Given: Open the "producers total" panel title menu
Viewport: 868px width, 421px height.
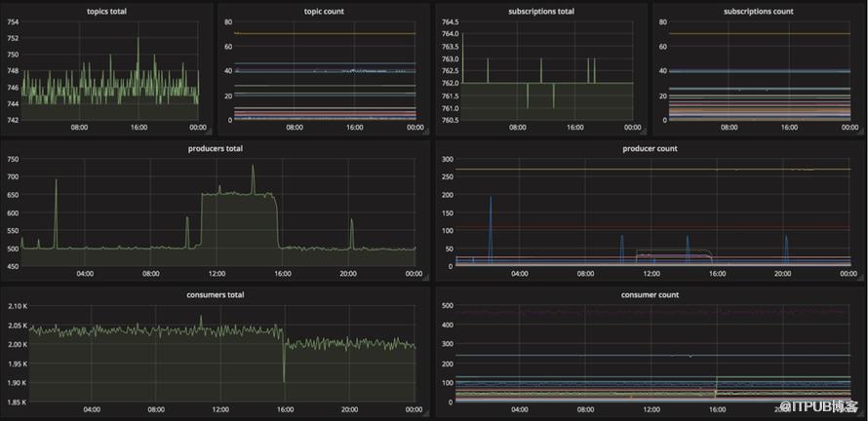Looking at the screenshot, I should [x=215, y=148].
